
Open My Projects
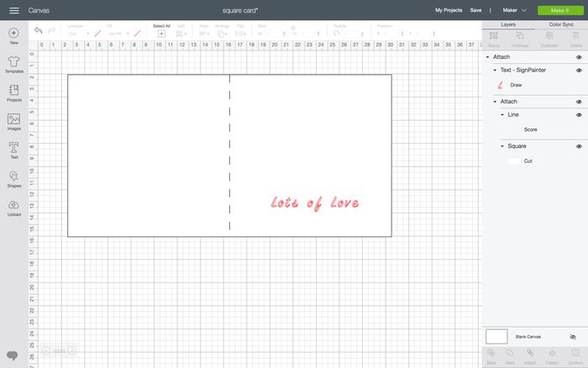(449, 10)
